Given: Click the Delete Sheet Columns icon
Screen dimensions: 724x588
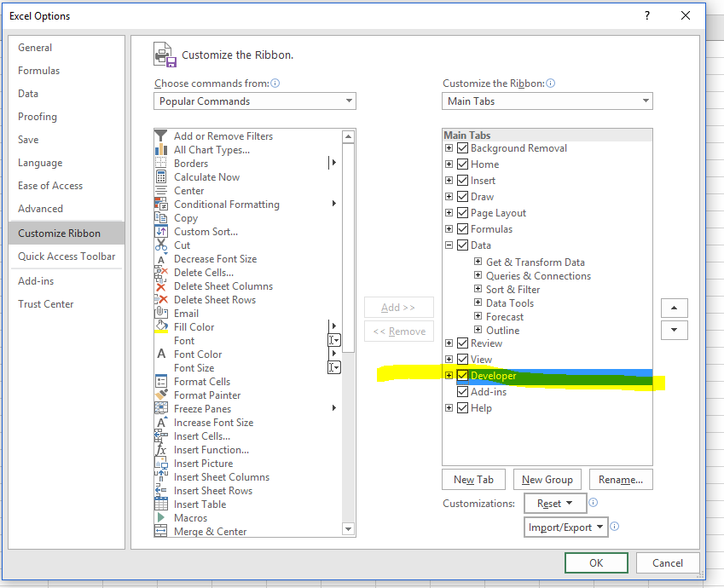Looking at the screenshot, I should tap(160, 286).
